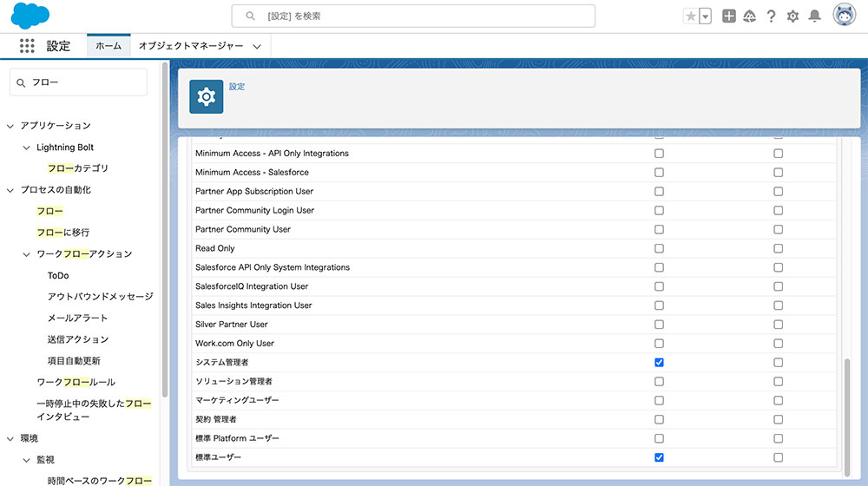
Task: Open 送信アクション in the sidebar
Action: point(78,339)
